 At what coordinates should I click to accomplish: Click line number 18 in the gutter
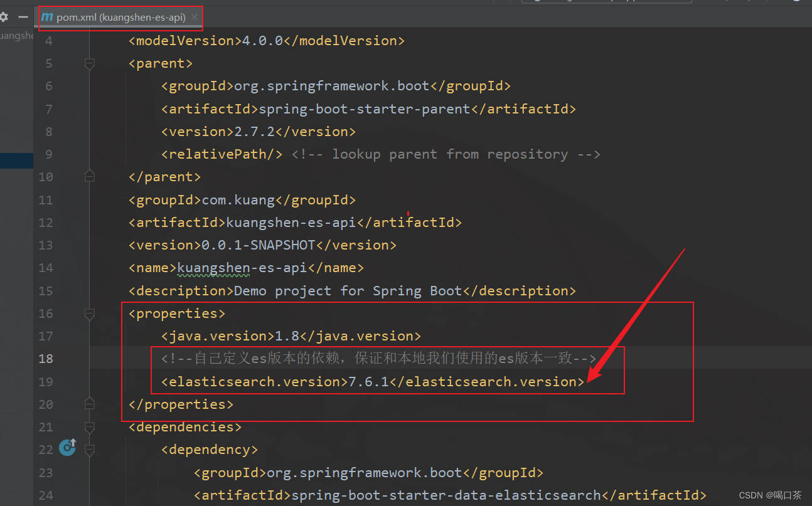[46, 359]
